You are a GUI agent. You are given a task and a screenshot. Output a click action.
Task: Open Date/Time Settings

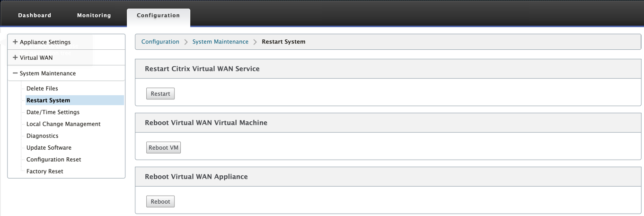(53, 112)
